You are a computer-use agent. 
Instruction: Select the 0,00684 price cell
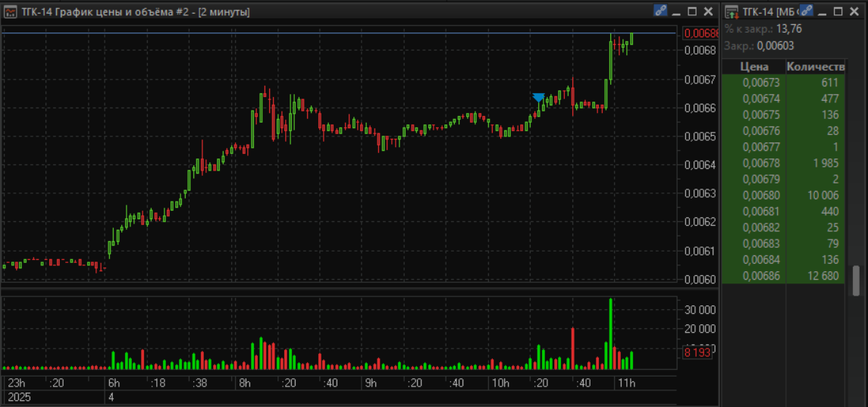coord(754,260)
